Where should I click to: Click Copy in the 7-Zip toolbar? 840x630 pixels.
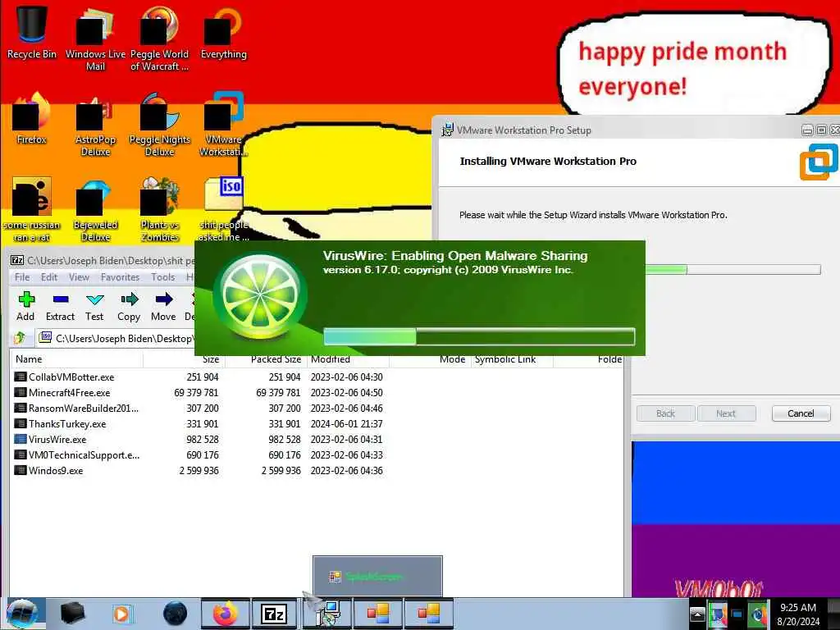tap(129, 307)
